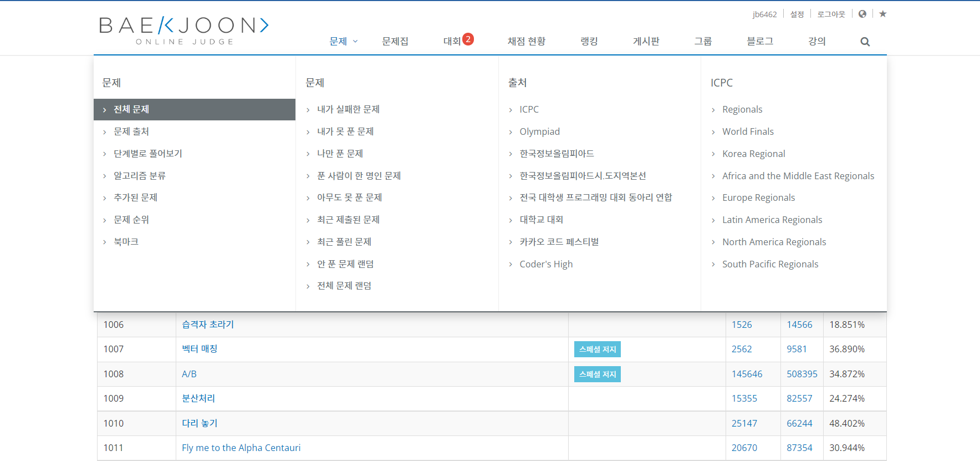
Task: Open ICPC Regionals
Action: [742, 109]
